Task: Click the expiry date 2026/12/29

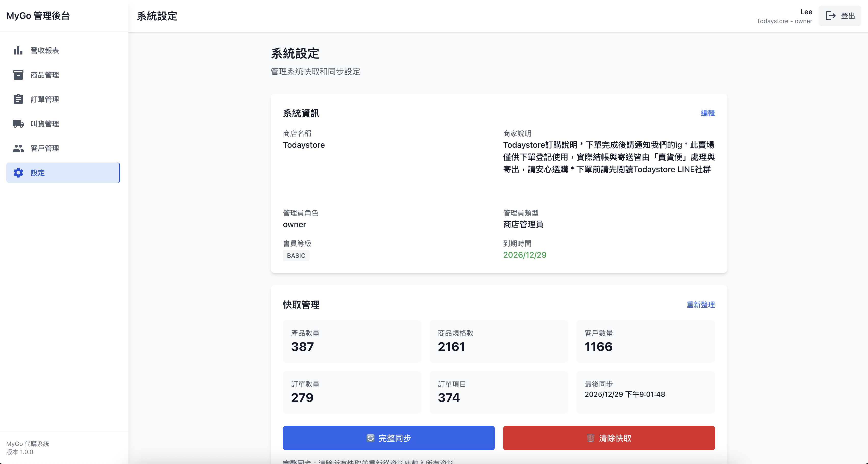Action: point(524,255)
